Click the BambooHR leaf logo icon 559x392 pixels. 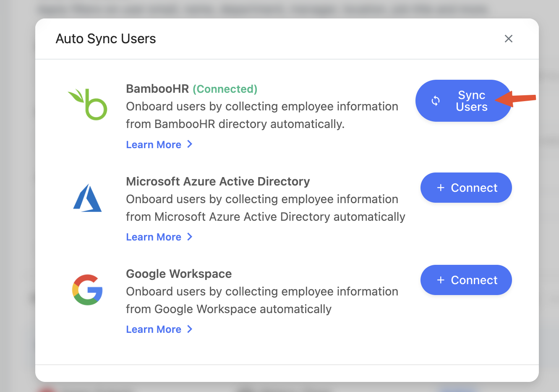pos(88,105)
